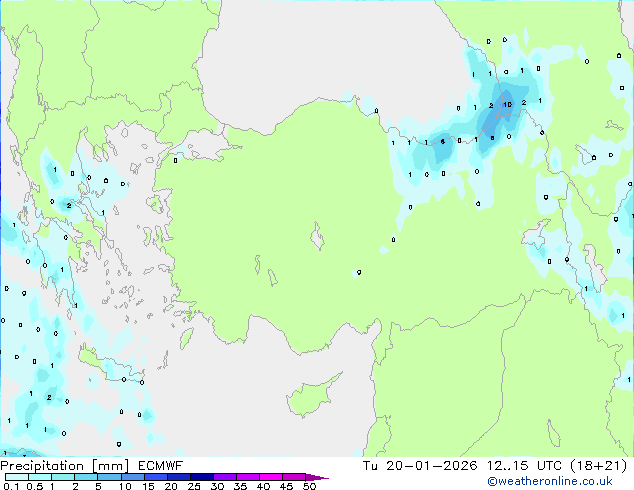Click the "40" legend scale label
The width and height of the screenshot is (634, 490).
click(x=263, y=486)
